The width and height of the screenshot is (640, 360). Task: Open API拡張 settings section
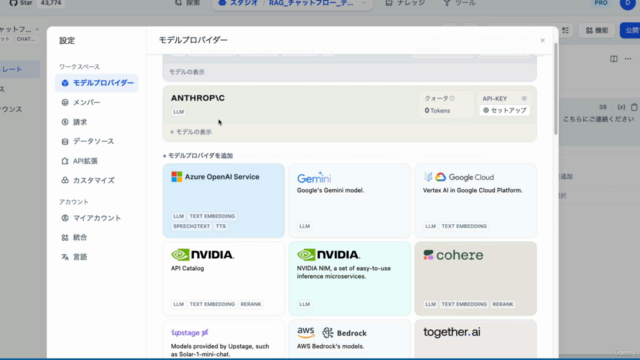(85, 161)
